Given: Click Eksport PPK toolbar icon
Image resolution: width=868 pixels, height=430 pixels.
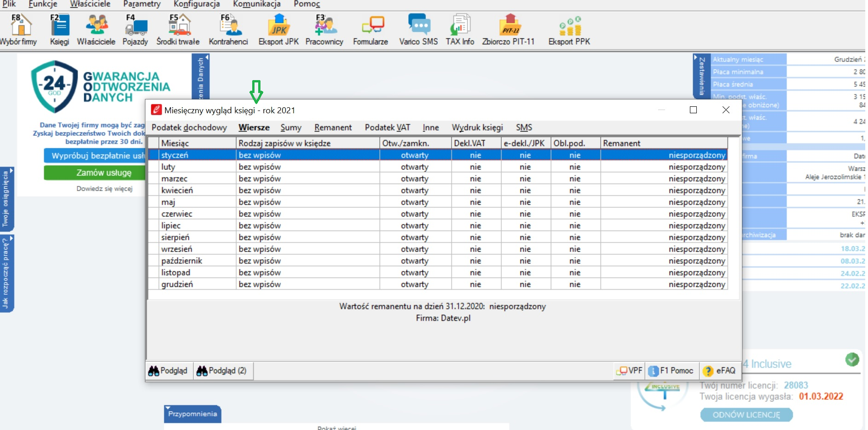Looking at the screenshot, I should [x=569, y=29].
